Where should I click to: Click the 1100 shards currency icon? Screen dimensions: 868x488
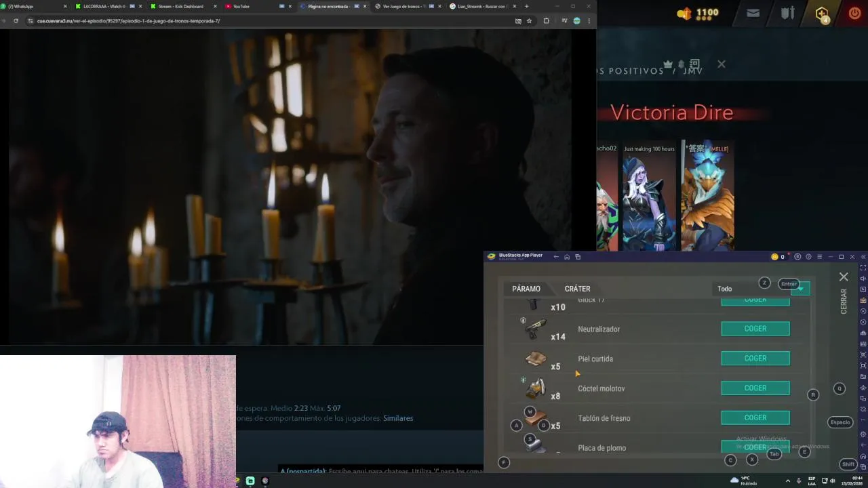point(685,13)
